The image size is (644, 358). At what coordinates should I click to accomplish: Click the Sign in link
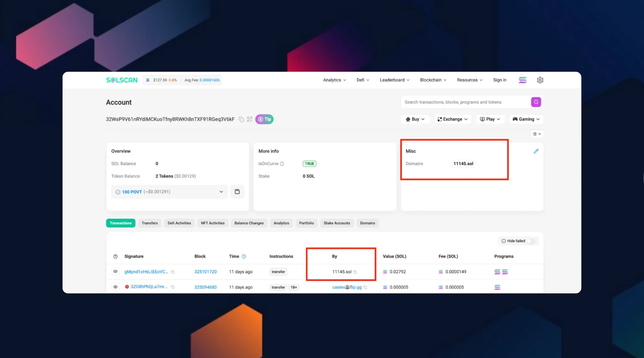point(499,80)
